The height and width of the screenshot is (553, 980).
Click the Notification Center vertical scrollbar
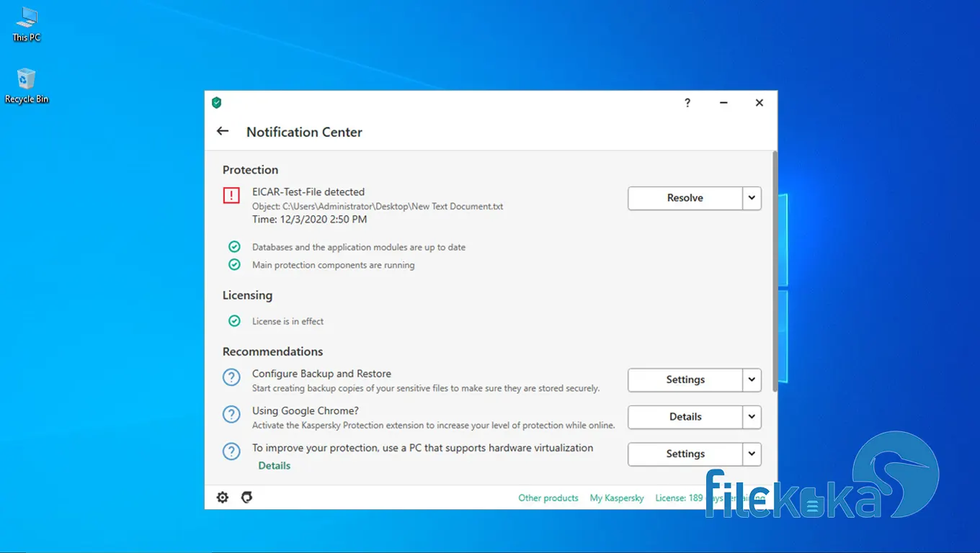pos(775,271)
